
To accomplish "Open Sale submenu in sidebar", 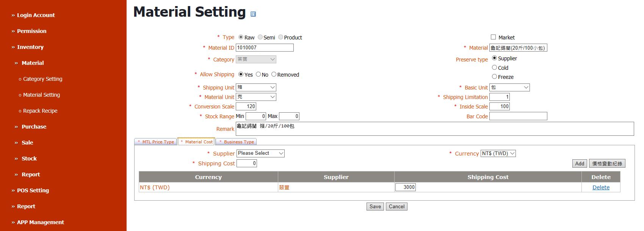I will tap(27, 143).
